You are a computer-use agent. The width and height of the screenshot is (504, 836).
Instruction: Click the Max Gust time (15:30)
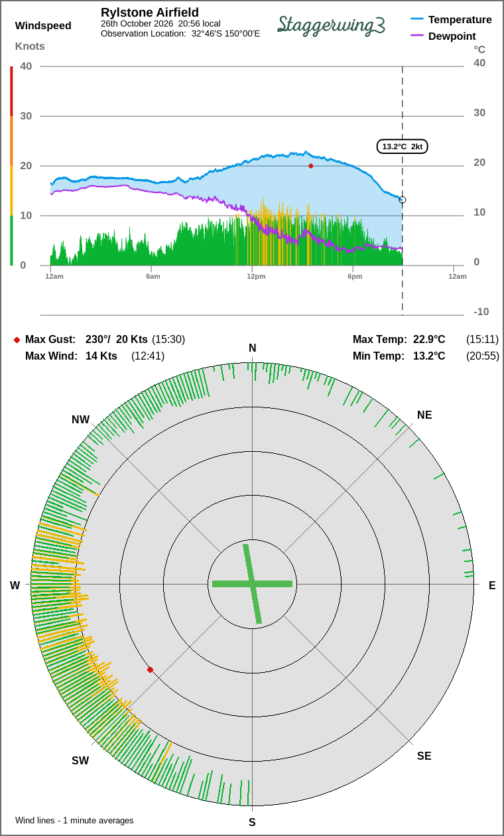(x=168, y=339)
